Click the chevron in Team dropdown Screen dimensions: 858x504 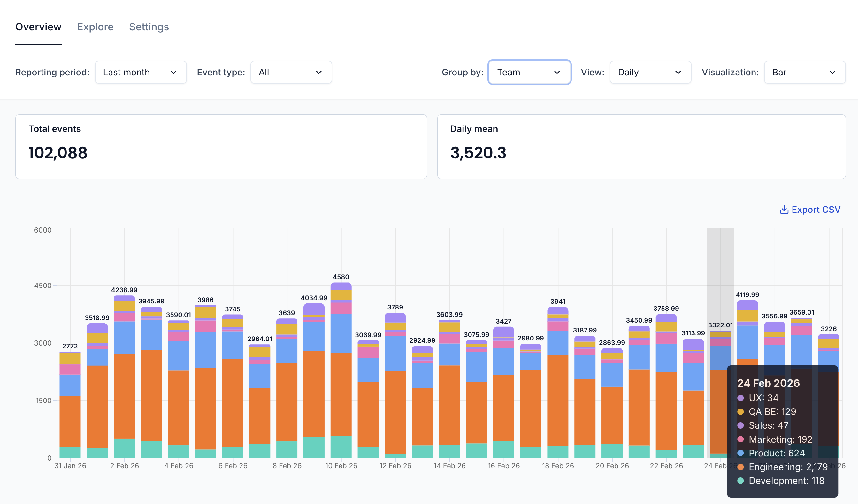click(x=557, y=72)
